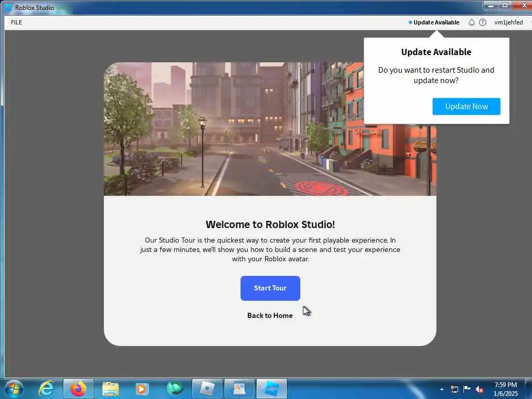The height and width of the screenshot is (399, 532).
Task: Switch to the Roblox Player taskbar icon
Action: (207, 389)
